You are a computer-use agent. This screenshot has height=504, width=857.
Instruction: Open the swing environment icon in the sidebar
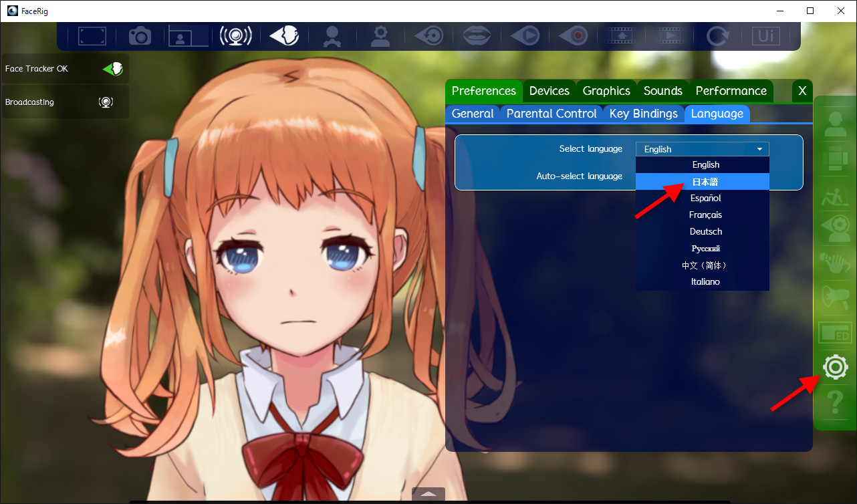click(836, 195)
